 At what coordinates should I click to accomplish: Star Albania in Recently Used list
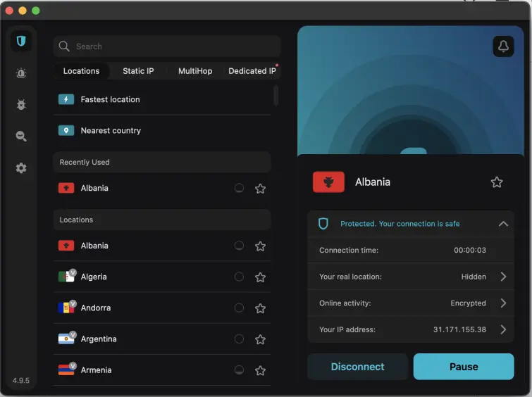tap(260, 188)
